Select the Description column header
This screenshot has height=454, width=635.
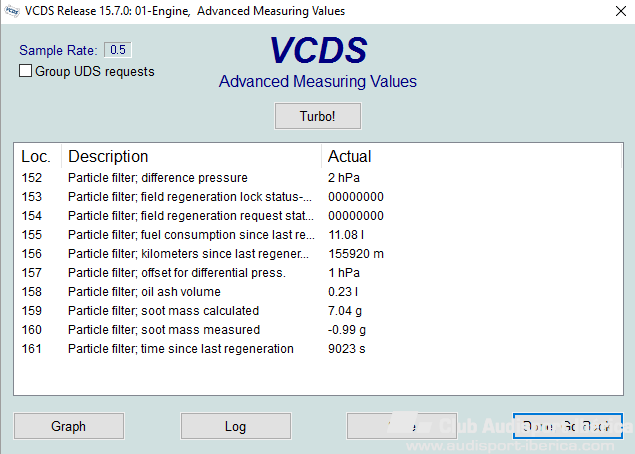pos(191,156)
